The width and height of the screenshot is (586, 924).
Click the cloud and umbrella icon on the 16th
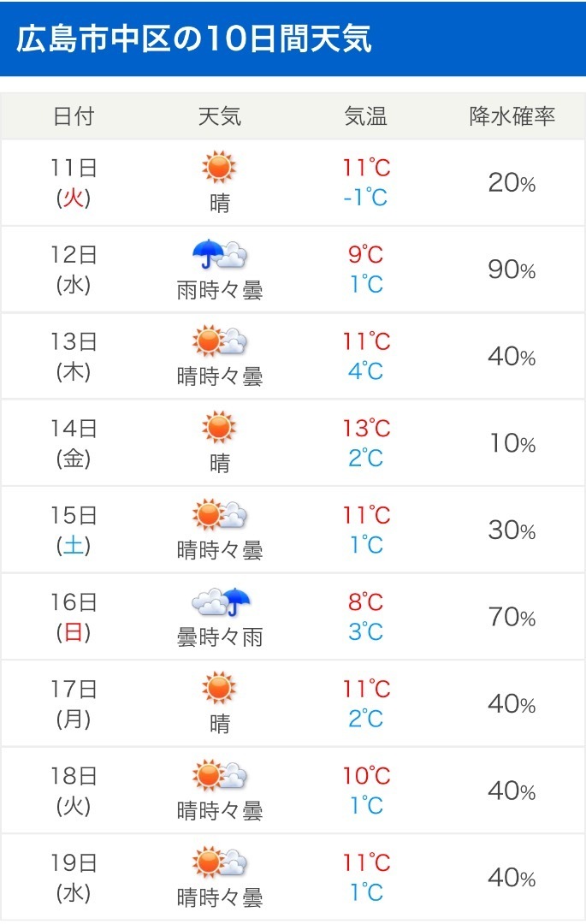[x=220, y=601]
